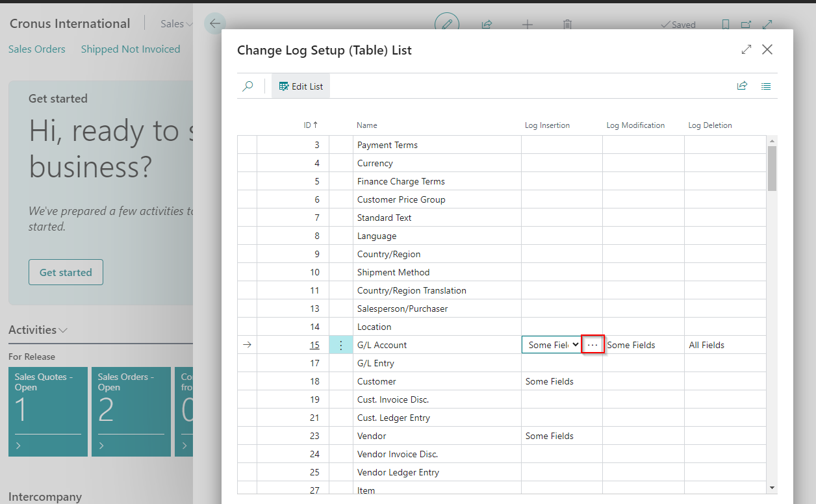Click the list scrollbar down arrow
Screen dimensions: 816x504
pyautogui.click(x=772, y=487)
